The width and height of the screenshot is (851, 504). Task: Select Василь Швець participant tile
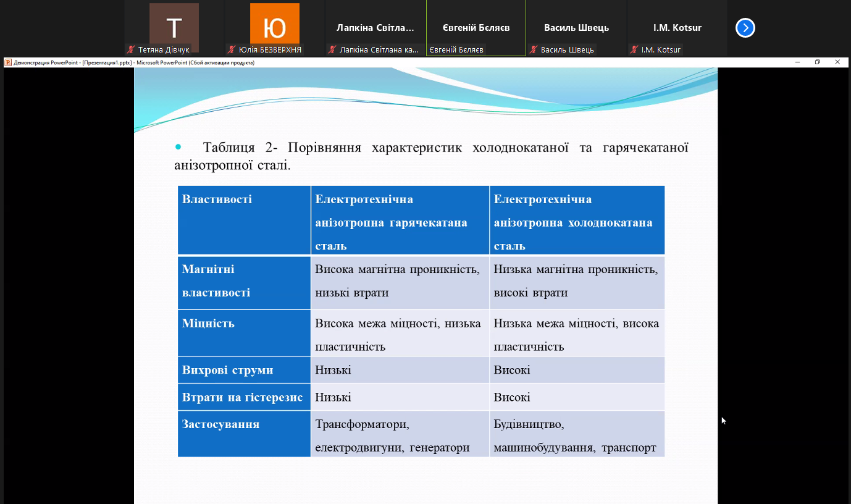point(576,28)
